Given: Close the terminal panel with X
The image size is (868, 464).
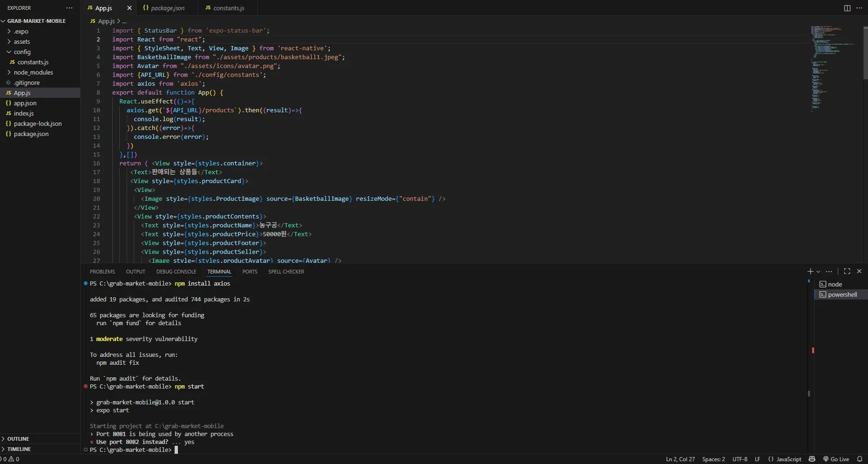Looking at the screenshot, I should coord(859,272).
